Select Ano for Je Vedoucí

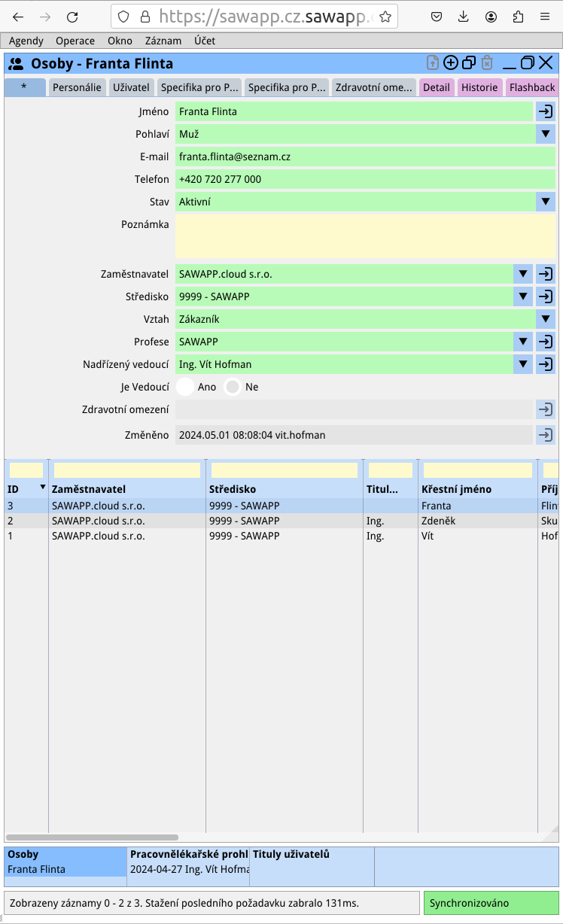185,387
